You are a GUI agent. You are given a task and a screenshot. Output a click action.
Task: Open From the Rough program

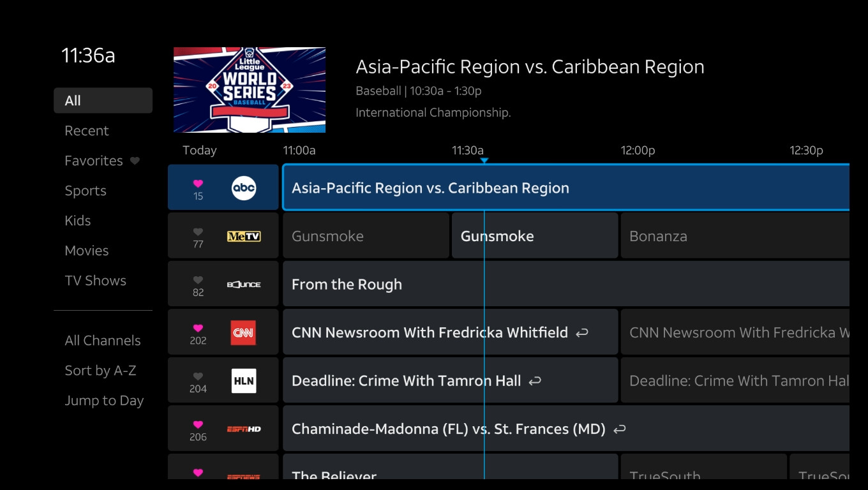point(565,285)
